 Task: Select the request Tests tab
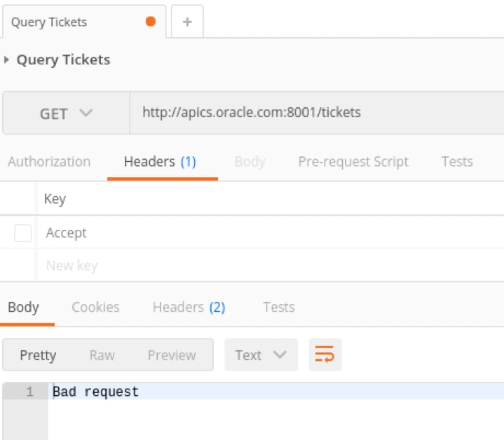[x=457, y=161]
